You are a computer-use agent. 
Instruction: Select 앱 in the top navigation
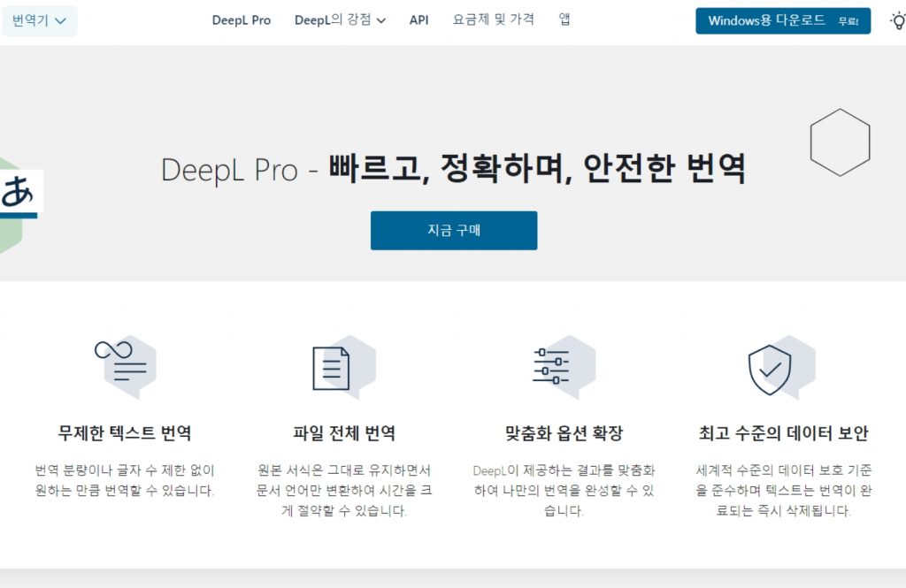pos(564,19)
